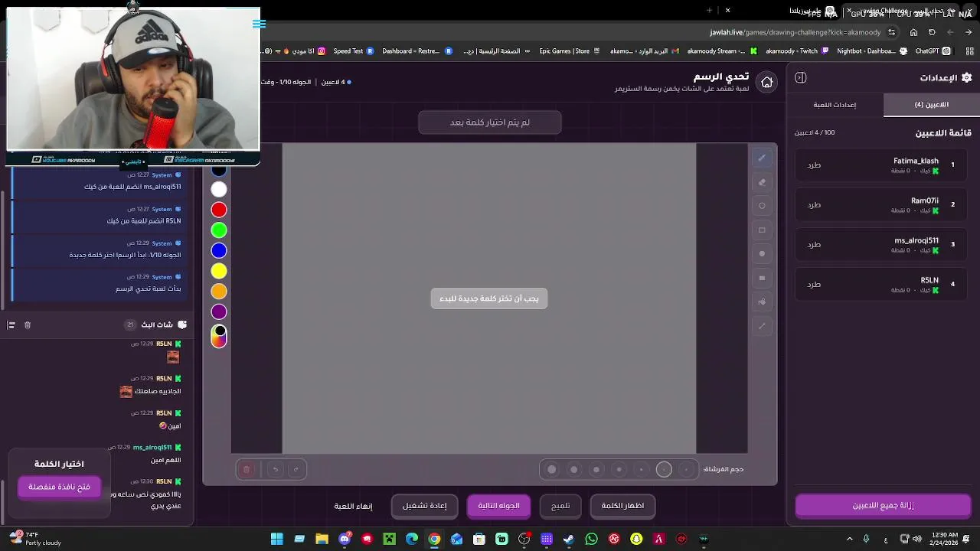980x551 pixels.
Task: Select the line drawing tool
Action: [762, 326]
